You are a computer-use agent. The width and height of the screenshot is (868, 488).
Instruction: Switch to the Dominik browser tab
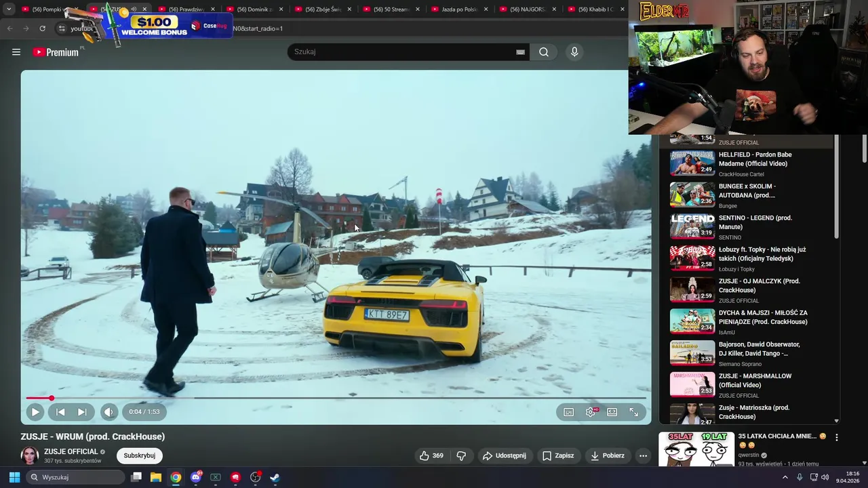255,9
